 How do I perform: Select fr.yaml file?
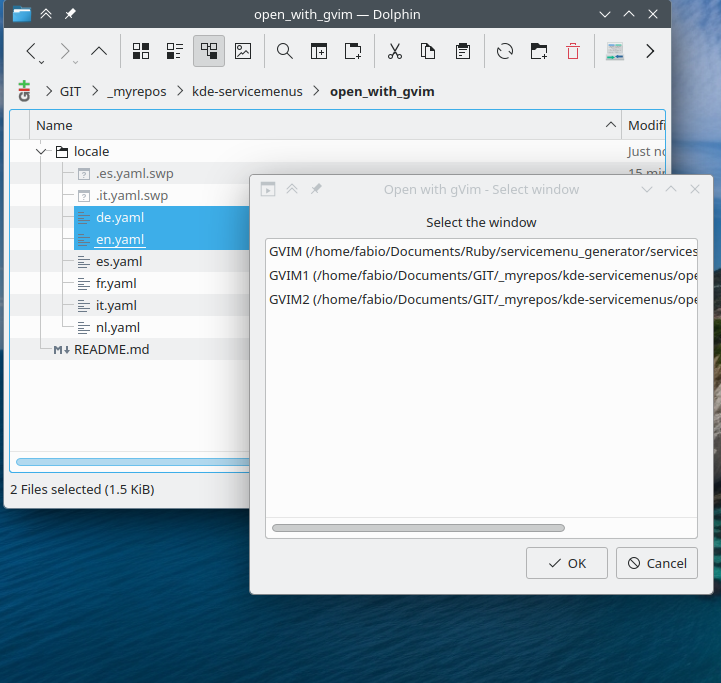(x=116, y=284)
